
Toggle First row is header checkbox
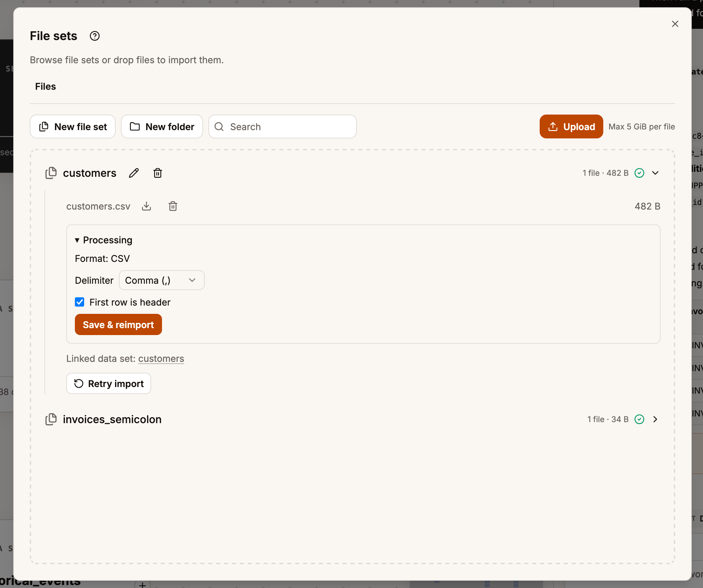pos(80,302)
